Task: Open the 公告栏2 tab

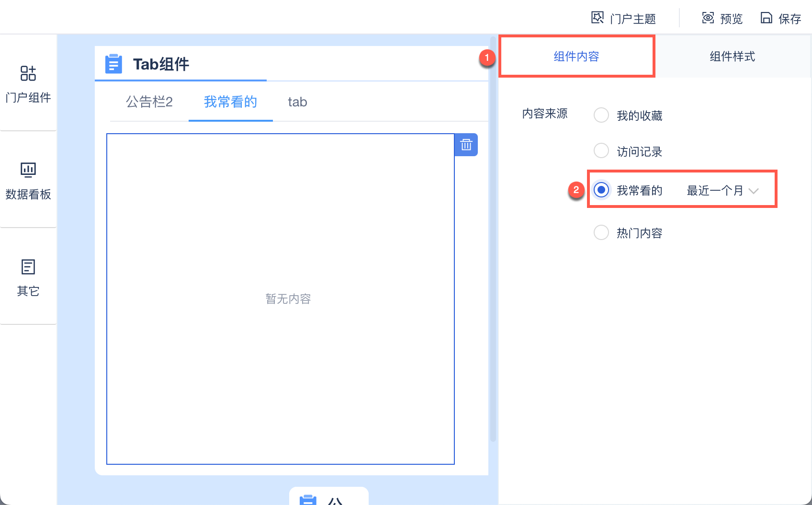Action: (149, 102)
